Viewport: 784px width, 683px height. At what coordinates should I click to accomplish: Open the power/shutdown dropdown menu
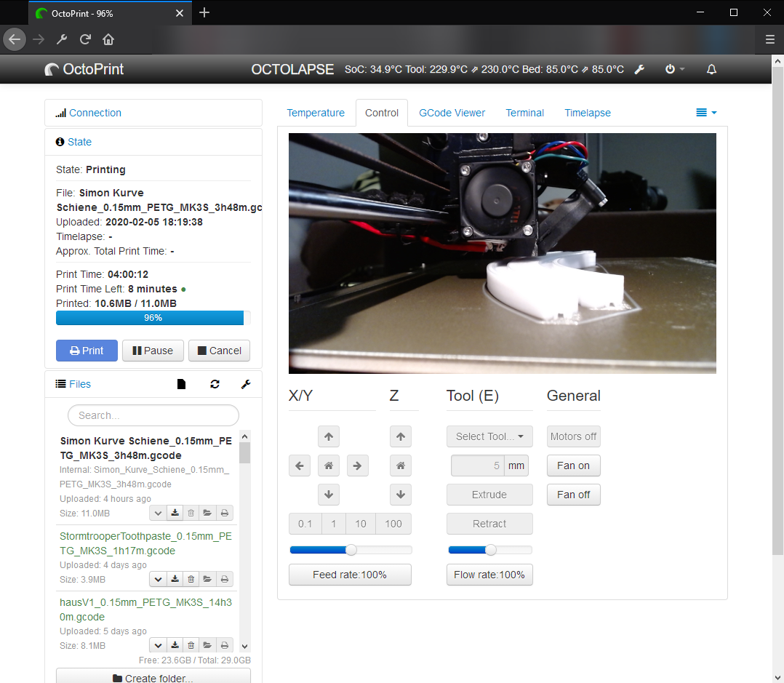pyautogui.click(x=673, y=69)
